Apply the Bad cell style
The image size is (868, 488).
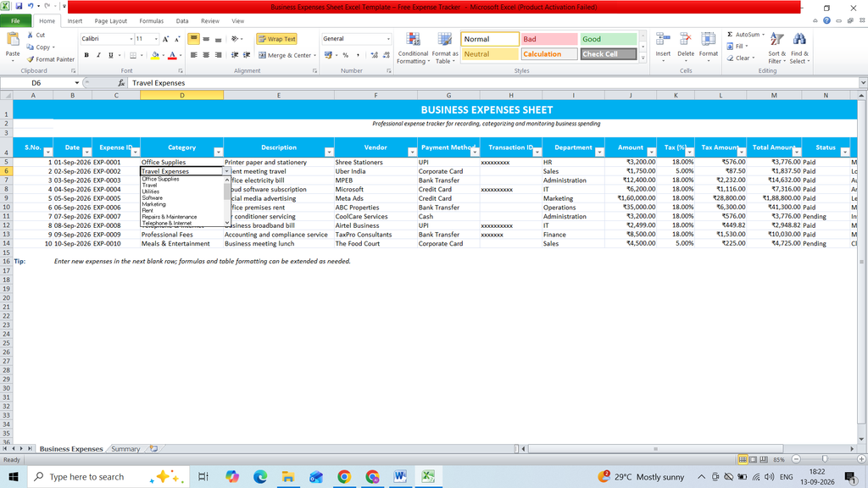549,39
